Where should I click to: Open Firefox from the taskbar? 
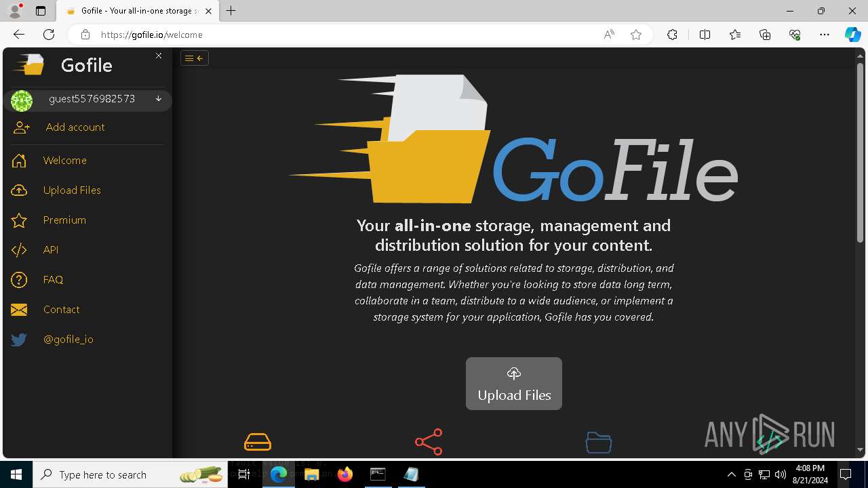[x=345, y=474]
